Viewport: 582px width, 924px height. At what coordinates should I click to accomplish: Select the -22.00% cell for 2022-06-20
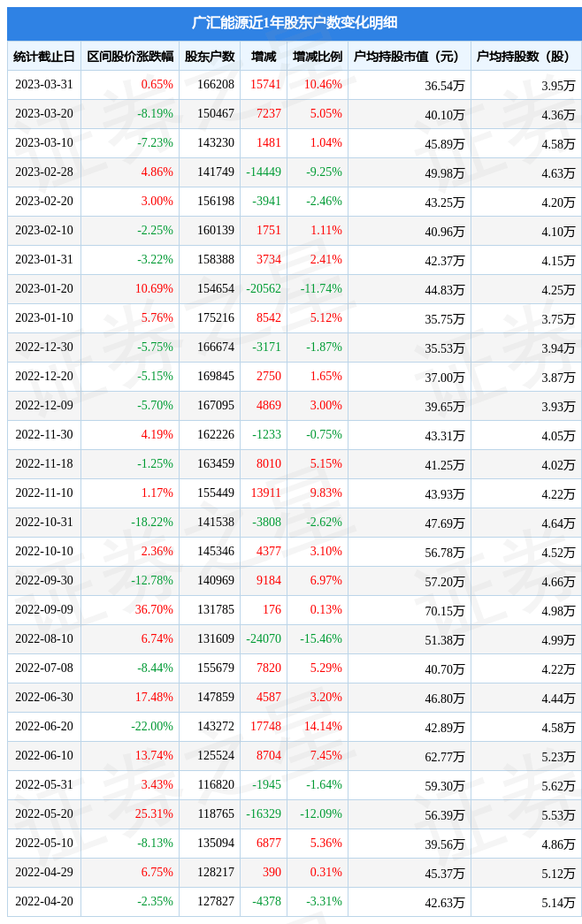click(x=152, y=726)
